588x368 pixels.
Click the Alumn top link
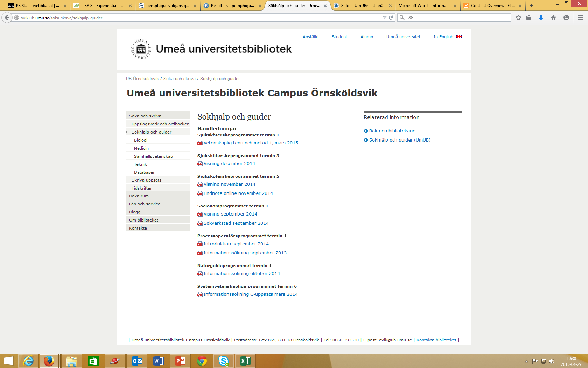(367, 37)
